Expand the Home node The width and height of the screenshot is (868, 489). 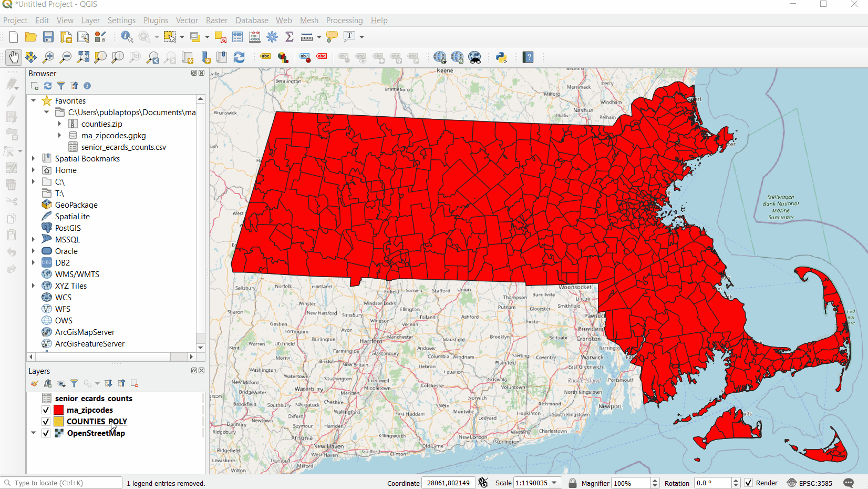(34, 170)
